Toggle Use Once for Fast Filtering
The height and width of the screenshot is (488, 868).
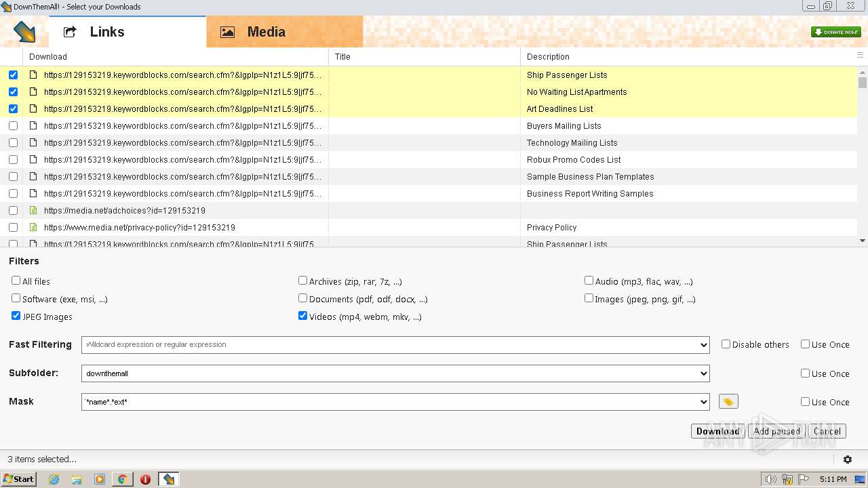[x=805, y=344]
